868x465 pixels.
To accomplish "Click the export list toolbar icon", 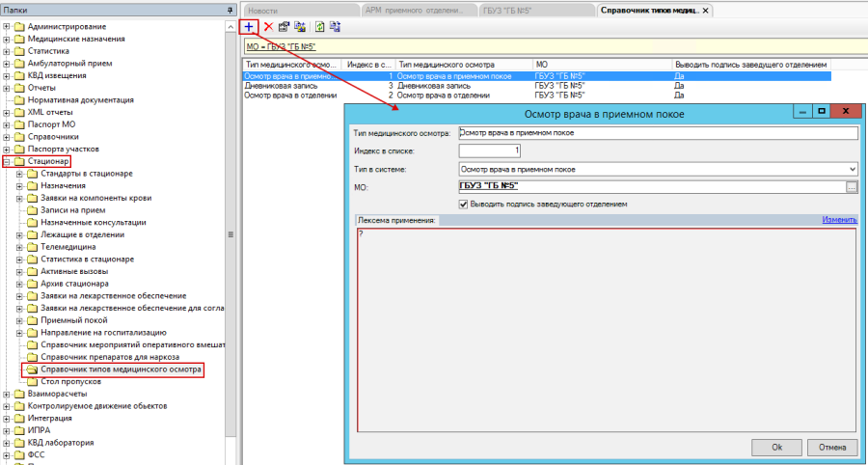I will 335,27.
